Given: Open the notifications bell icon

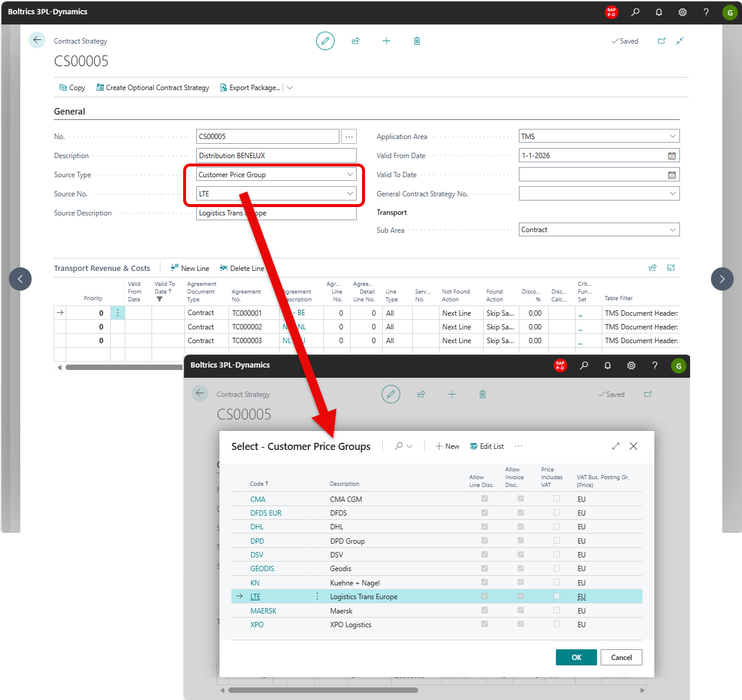Looking at the screenshot, I should 659,12.
